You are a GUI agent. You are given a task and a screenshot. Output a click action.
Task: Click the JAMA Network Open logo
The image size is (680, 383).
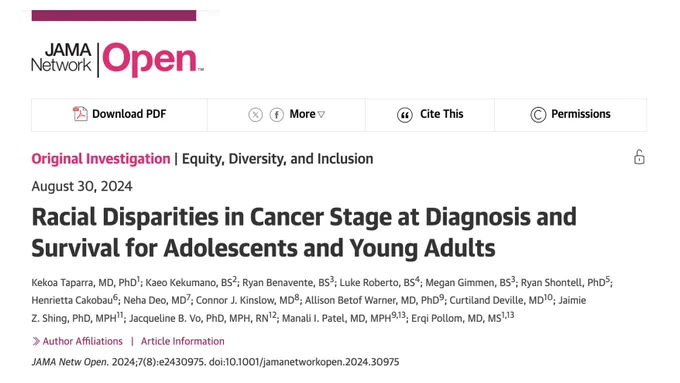point(118,60)
